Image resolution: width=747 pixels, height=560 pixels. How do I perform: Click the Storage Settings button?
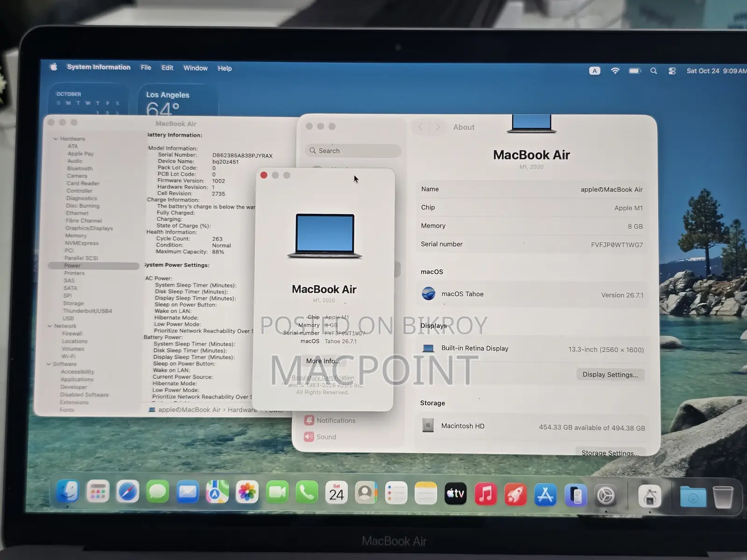point(610,453)
